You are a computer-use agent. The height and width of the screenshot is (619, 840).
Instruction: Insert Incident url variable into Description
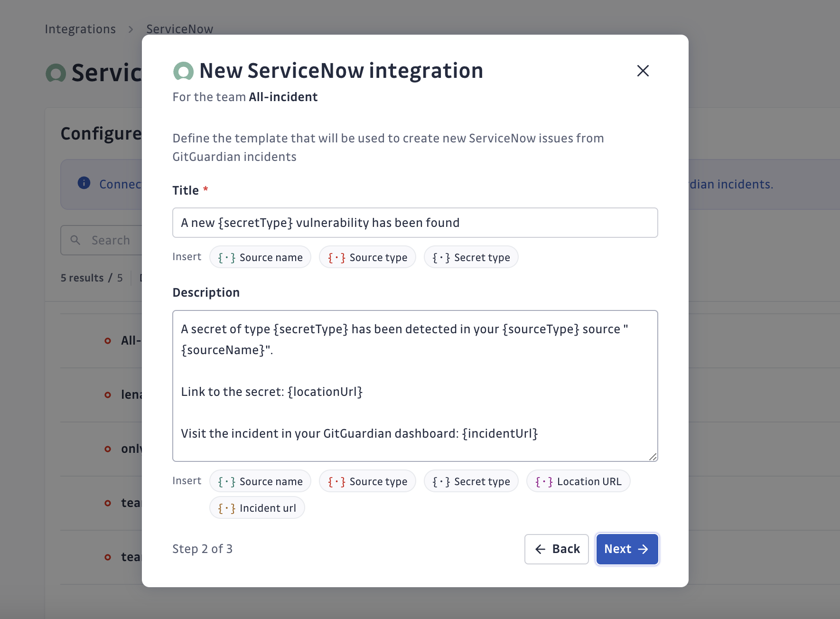pyautogui.click(x=257, y=508)
